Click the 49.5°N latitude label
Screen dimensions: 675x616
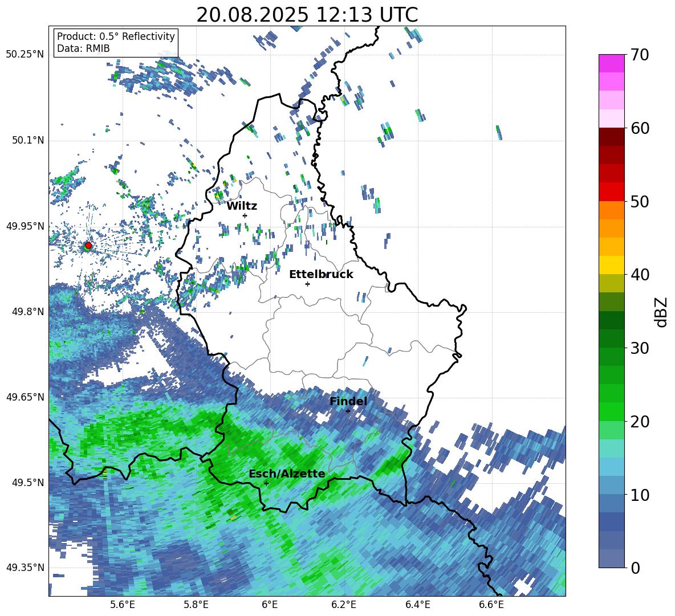[x=27, y=482]
